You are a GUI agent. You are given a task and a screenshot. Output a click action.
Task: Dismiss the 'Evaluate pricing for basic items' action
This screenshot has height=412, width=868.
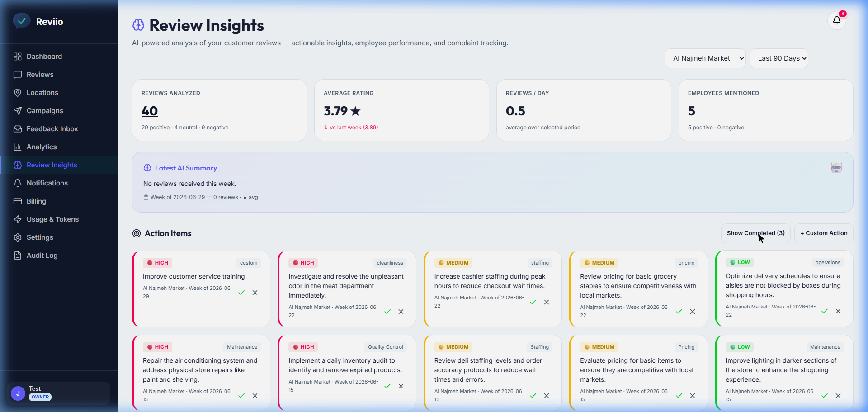point(693,396)
